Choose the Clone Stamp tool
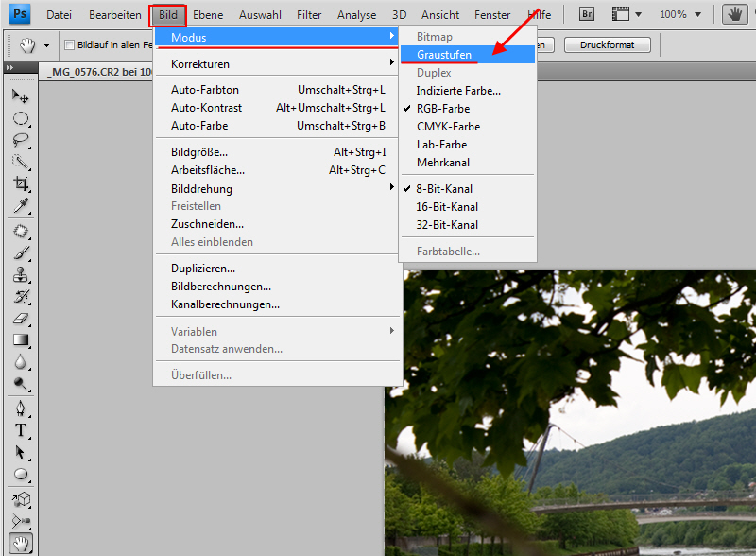 pos(20,275)
